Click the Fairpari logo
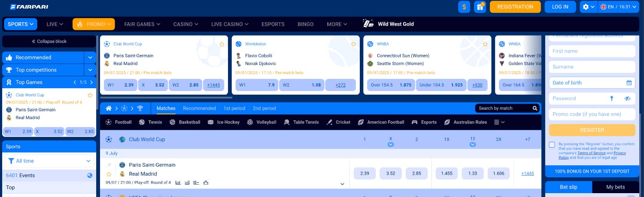Viewport: 644px width, 197px height. 29,7
